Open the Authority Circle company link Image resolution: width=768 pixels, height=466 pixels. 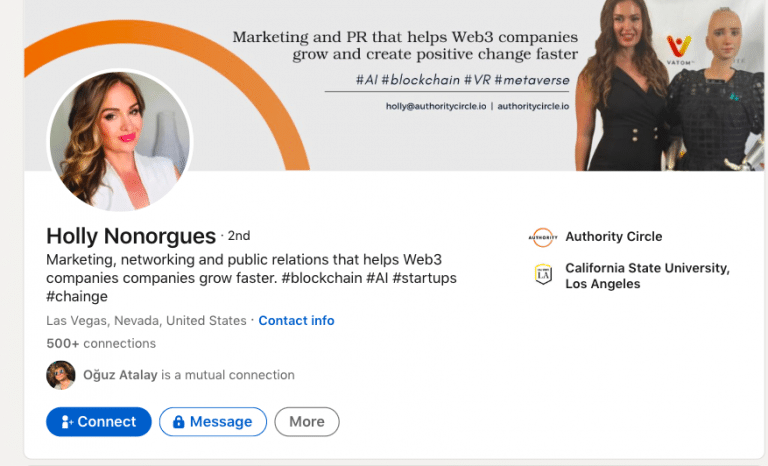pos(614,237)
